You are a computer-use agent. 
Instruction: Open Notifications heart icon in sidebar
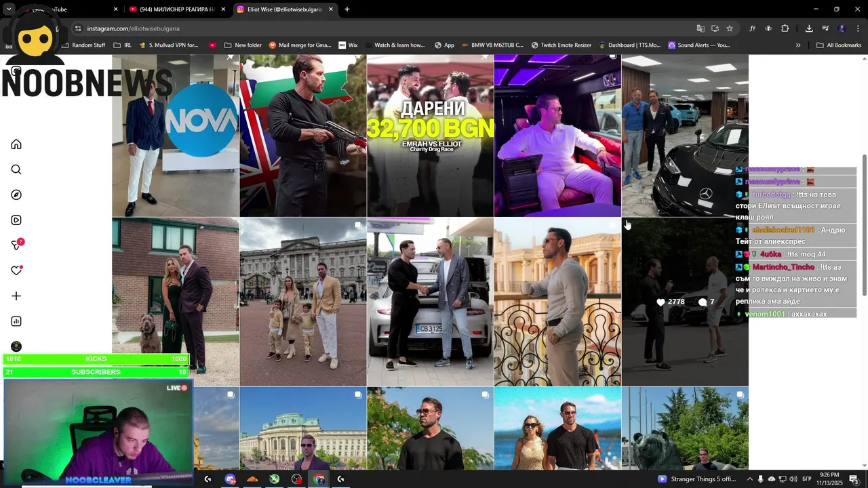16,270
